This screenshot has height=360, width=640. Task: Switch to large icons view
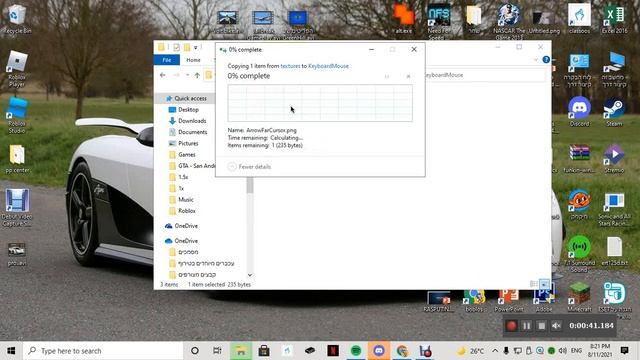544,284
